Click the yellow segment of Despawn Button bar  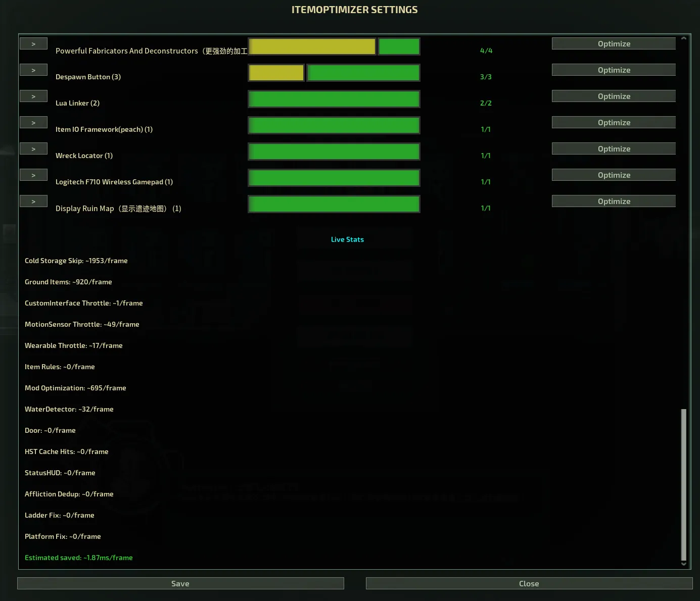click(x=276, y=73)
